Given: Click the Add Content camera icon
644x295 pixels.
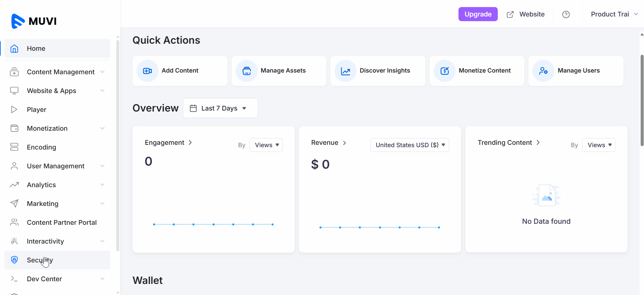Looking at the screenshot, I should (x=148, y=71).
